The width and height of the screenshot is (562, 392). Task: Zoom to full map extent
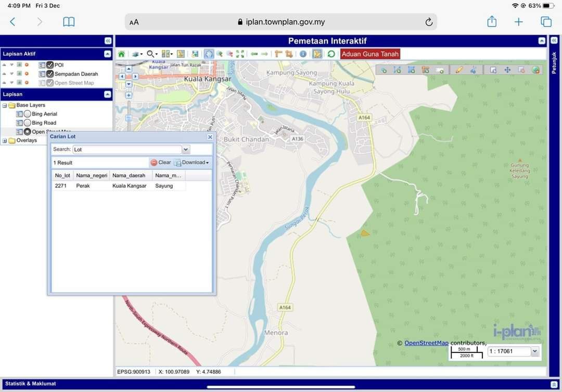point(240,54)
